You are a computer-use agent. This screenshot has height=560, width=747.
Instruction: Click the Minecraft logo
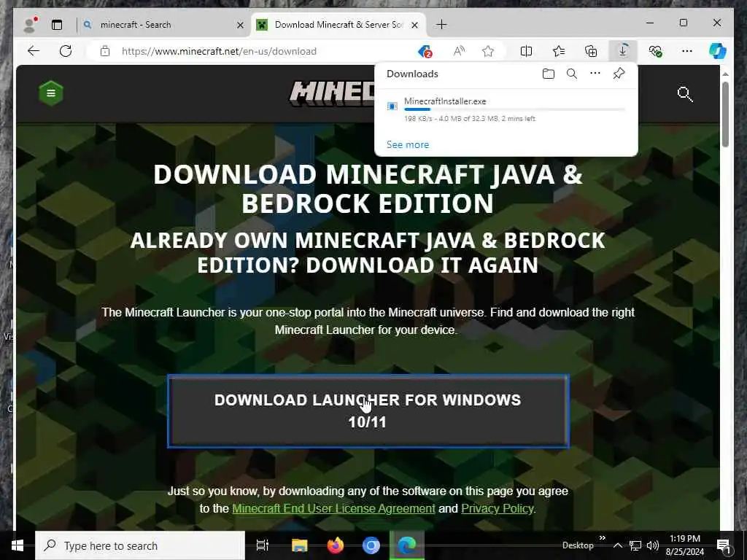pos(332,93)
